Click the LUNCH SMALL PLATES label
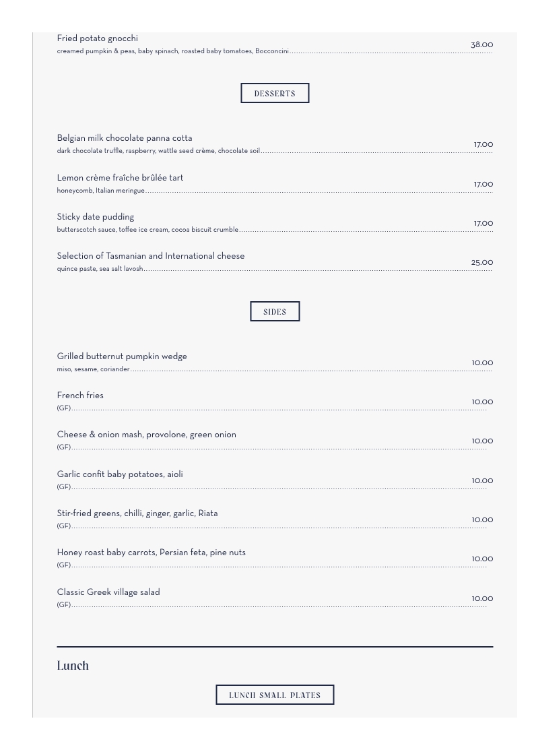 click(x=275, y=695)
